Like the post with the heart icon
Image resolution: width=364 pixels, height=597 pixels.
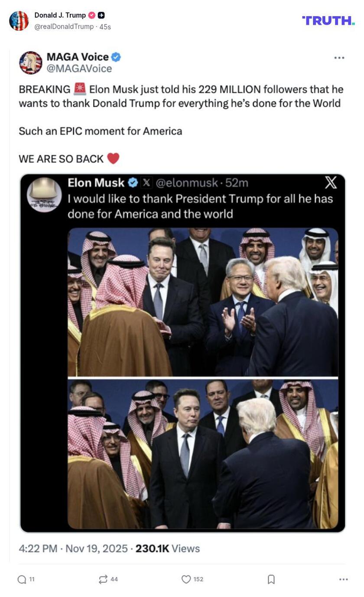pyautogui.click(x=186, y=579)
